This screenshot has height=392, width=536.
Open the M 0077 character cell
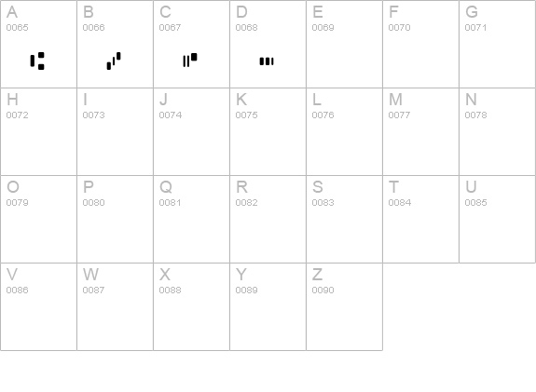point(420,132)
